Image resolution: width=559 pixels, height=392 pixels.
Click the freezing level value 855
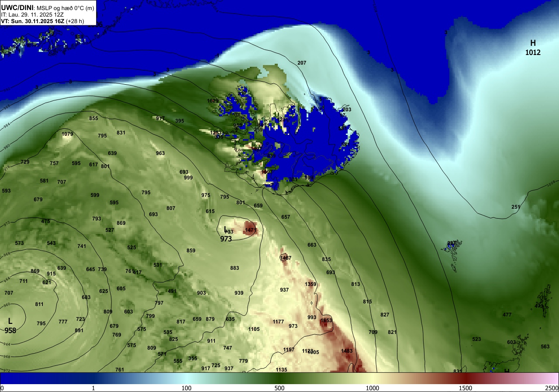[x=93, y=118]
